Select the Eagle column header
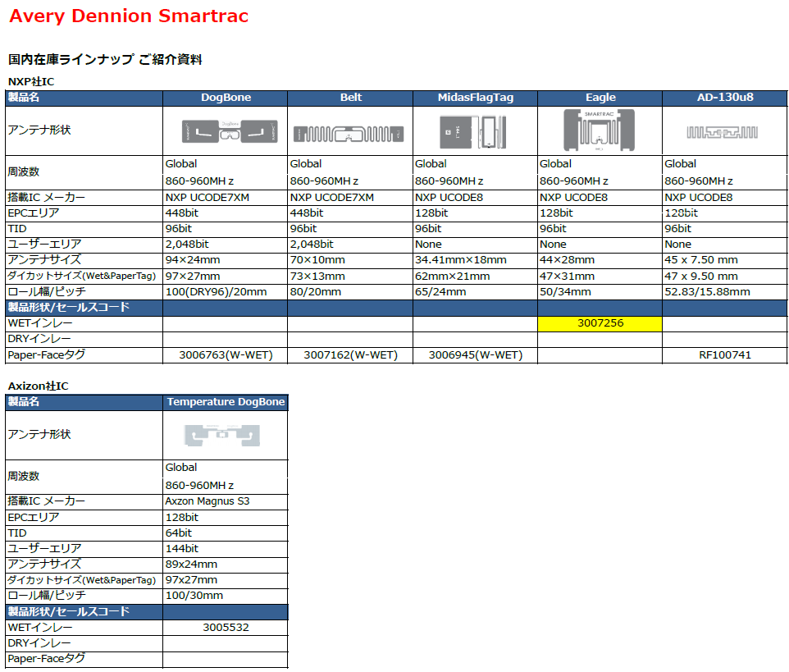Image resolution: width=789 pixels, height=672 pixels. [600, 98]
